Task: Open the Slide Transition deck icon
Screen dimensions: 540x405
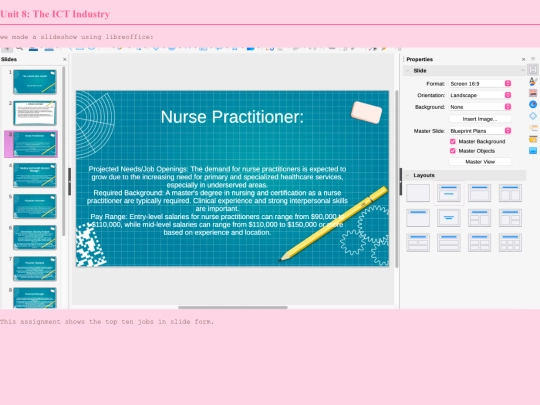Action: coord(533,128)
